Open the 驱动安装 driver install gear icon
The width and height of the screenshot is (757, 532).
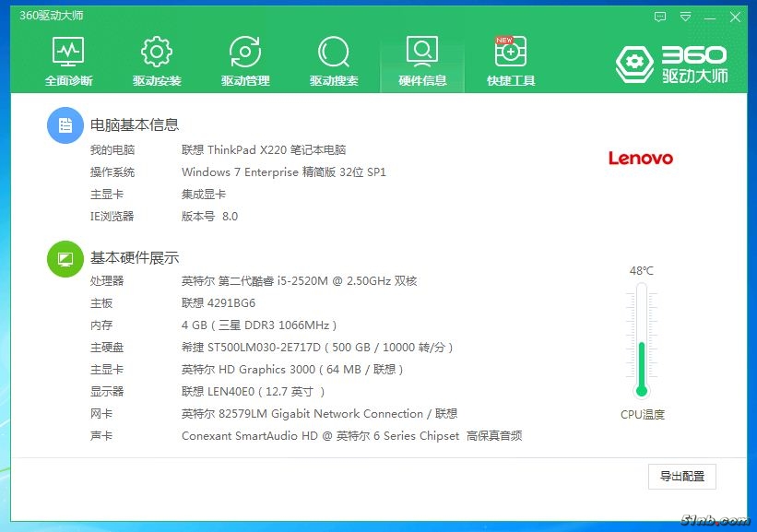157,62
